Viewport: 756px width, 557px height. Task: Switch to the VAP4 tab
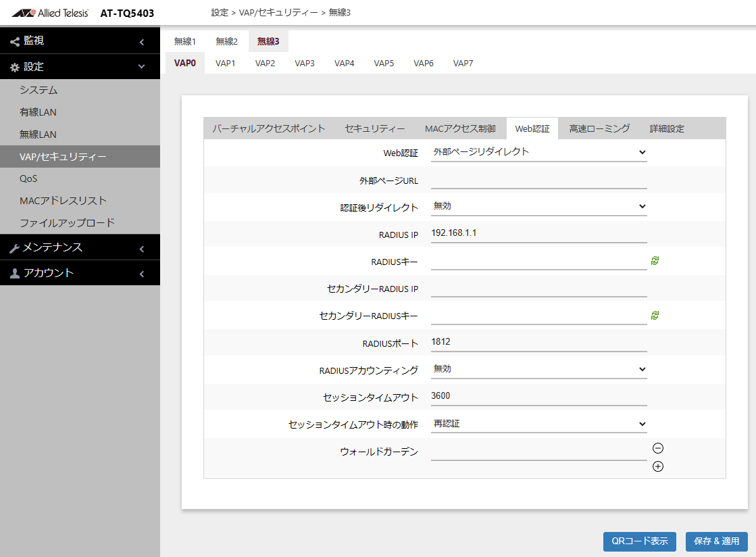tap(345, 63)
